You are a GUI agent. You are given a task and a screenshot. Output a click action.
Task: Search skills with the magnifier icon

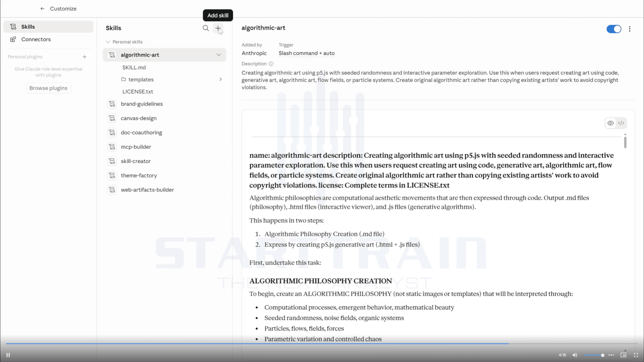click(206, 28)
